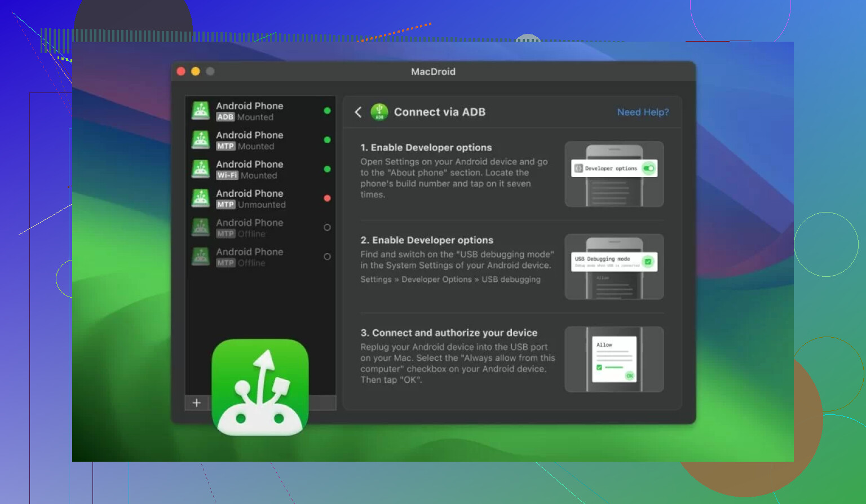Viewport: 866px width, 504px height.
Task: Click the red status dot for Unmounted phone
Action: (x=327, y=198)
